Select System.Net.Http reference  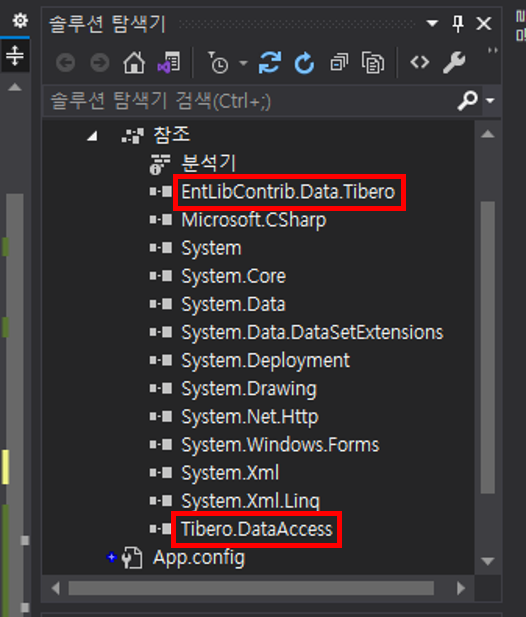click(x=249, y=417)
